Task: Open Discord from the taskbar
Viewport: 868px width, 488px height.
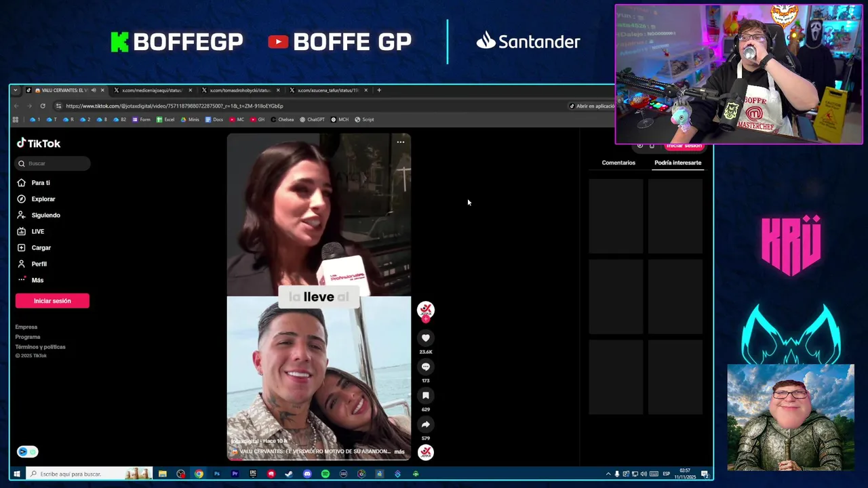Action: pyautogui.click(x=307, y=474)
